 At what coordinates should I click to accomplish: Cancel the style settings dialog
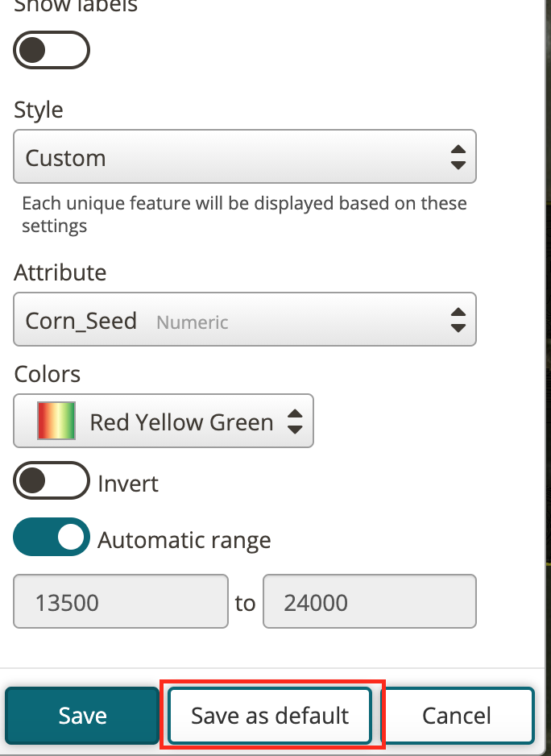457,716
